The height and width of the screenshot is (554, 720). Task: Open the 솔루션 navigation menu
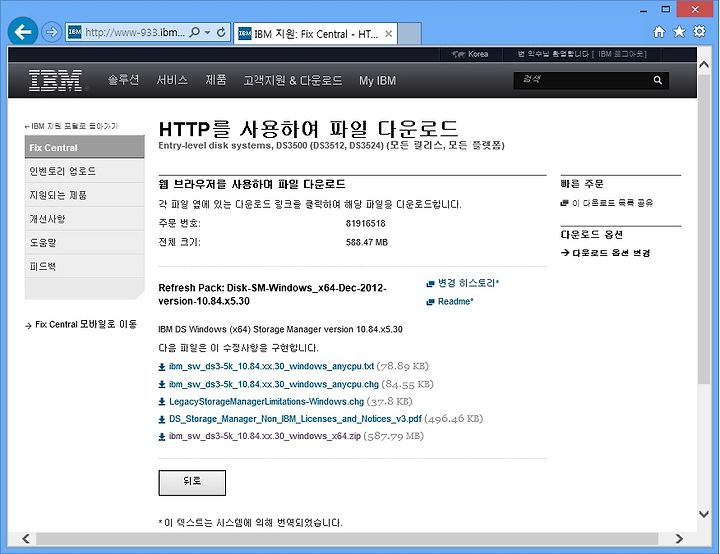pos(123,80)
